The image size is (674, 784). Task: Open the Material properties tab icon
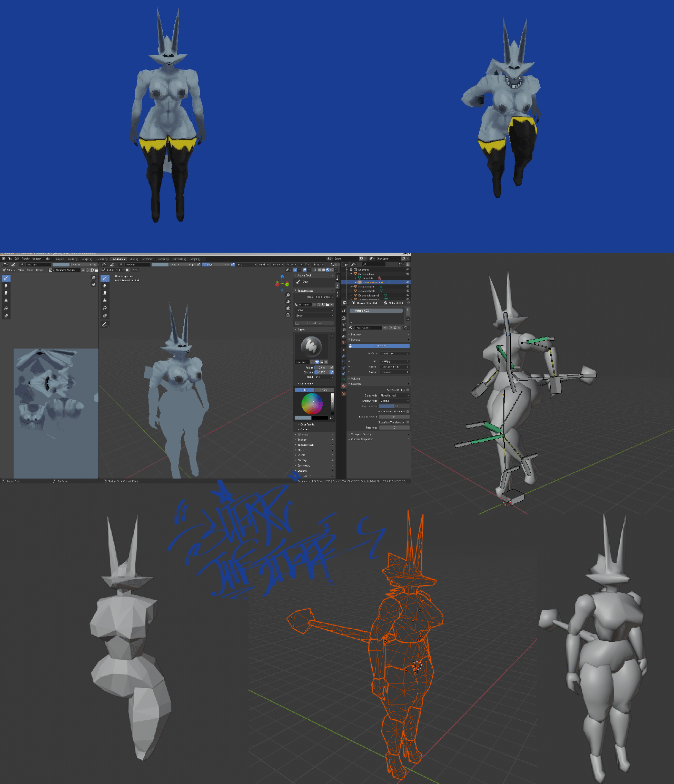click(x=343, y=386)
